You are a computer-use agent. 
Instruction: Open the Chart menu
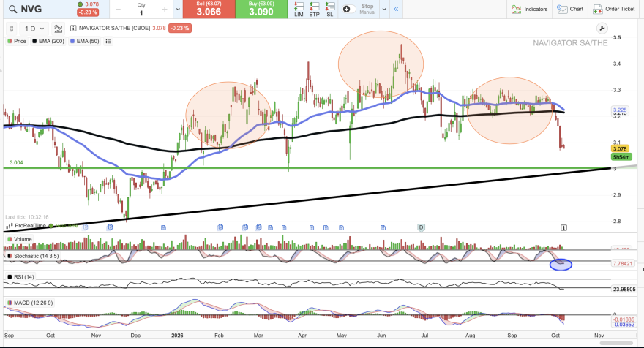coord(570,9)
